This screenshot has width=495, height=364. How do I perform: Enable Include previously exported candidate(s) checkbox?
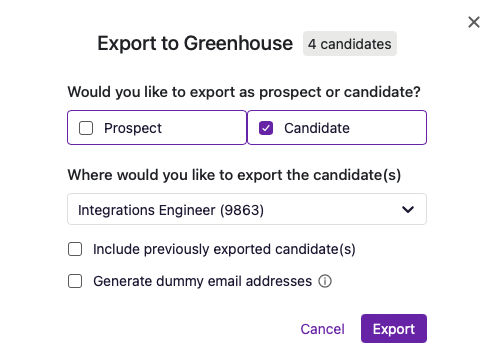[x=75, y=249]
